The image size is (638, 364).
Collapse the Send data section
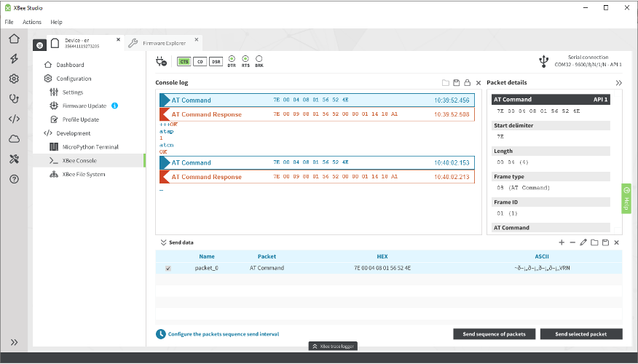coord(163,242)
